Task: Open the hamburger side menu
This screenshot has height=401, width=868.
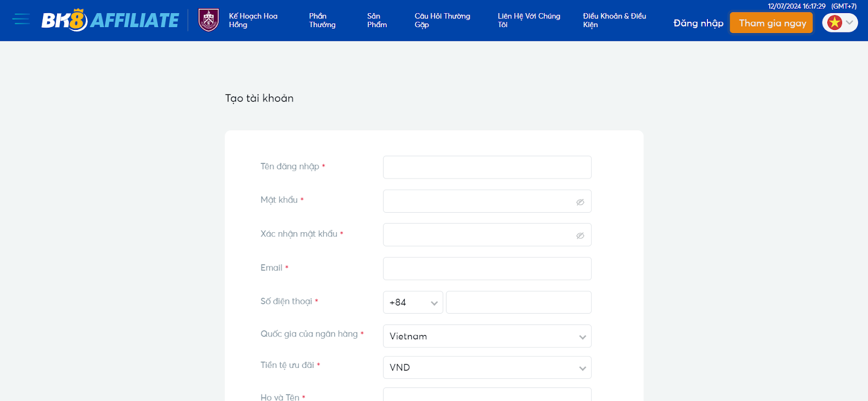Action: (21, 20)
